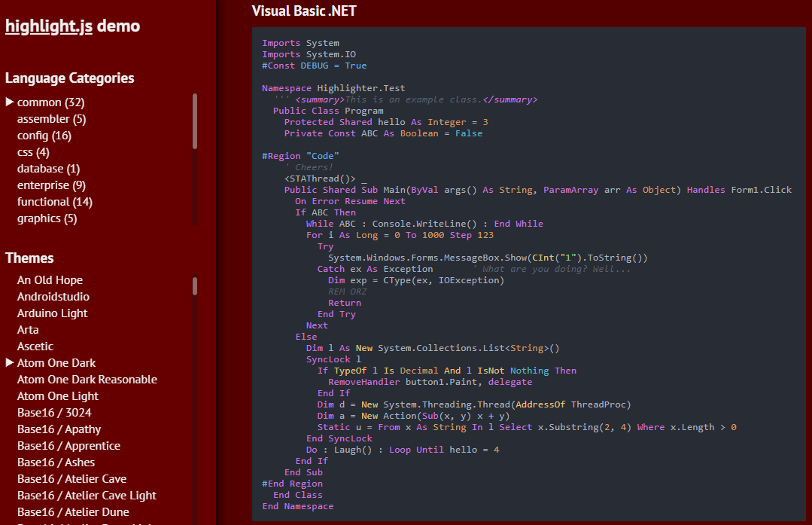The height and width of the screenshot is (525, 812).
Task: Apply the Base16 / 3024 theme
Action: 54,413
